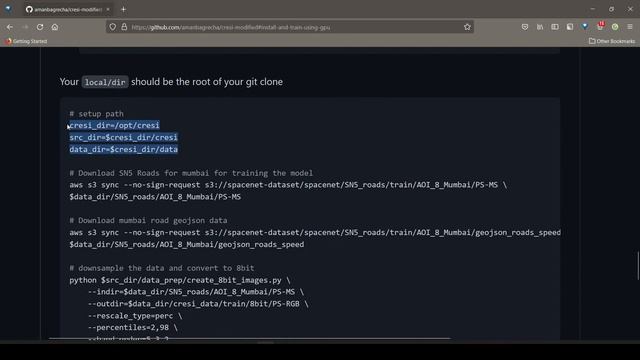Click the first aws s3 sync PS-MS command line

[x=288, y=185]
